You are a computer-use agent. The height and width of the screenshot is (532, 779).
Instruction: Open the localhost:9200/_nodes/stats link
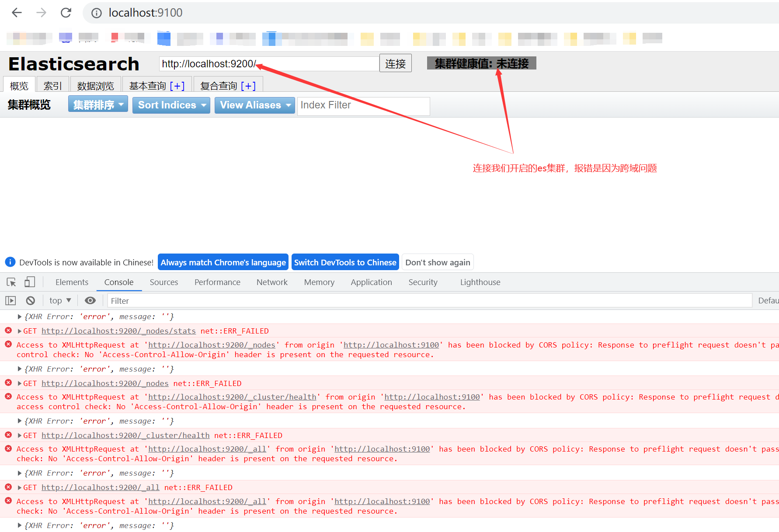coord(118,331)
